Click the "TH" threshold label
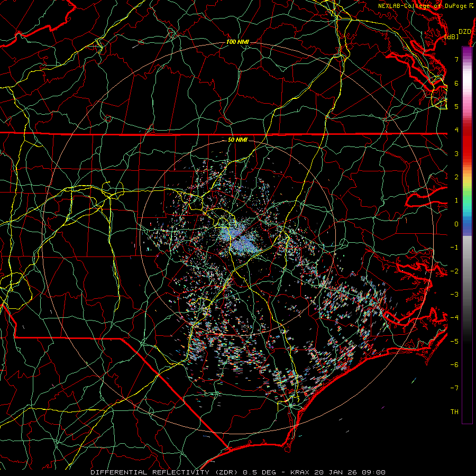Screen dimensions: 476x476 [454, 411]
